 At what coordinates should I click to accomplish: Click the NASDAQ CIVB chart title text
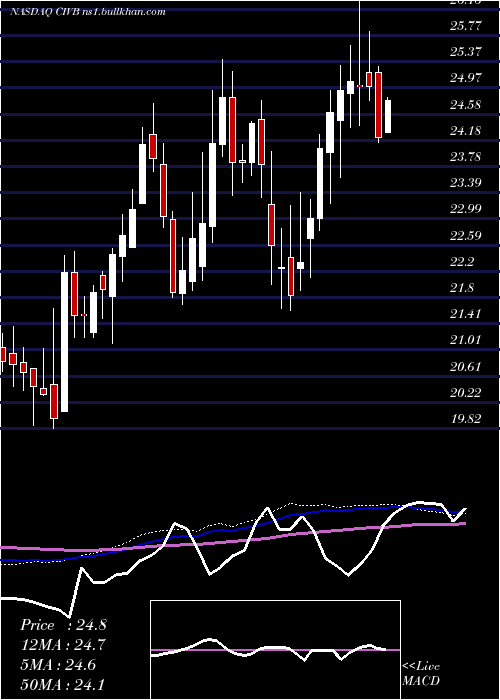pyautogui.click(x=88, y=12)
